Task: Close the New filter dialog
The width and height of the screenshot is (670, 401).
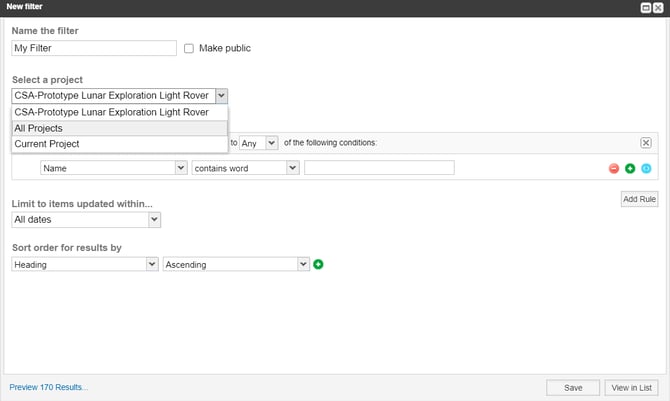Action: point(658,7)
